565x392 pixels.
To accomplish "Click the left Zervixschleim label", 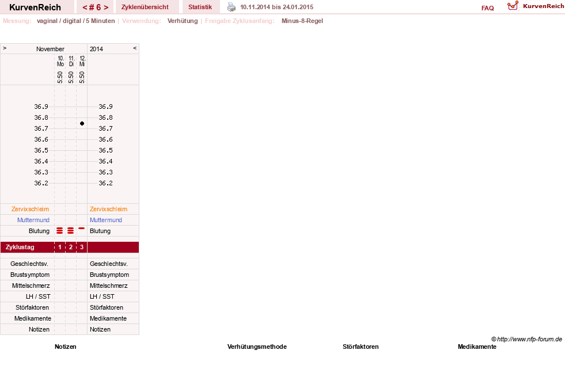I will click(x=31, y=209).
